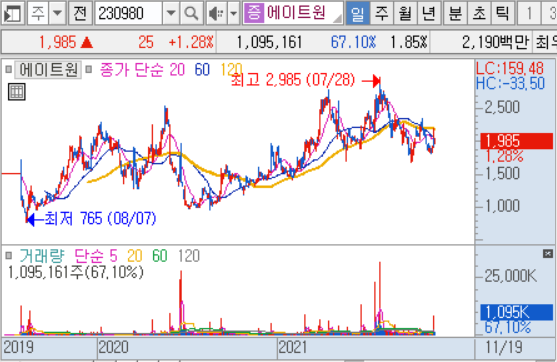Click the blue 1,095K volume axis tag

click(x=517, y=313)
